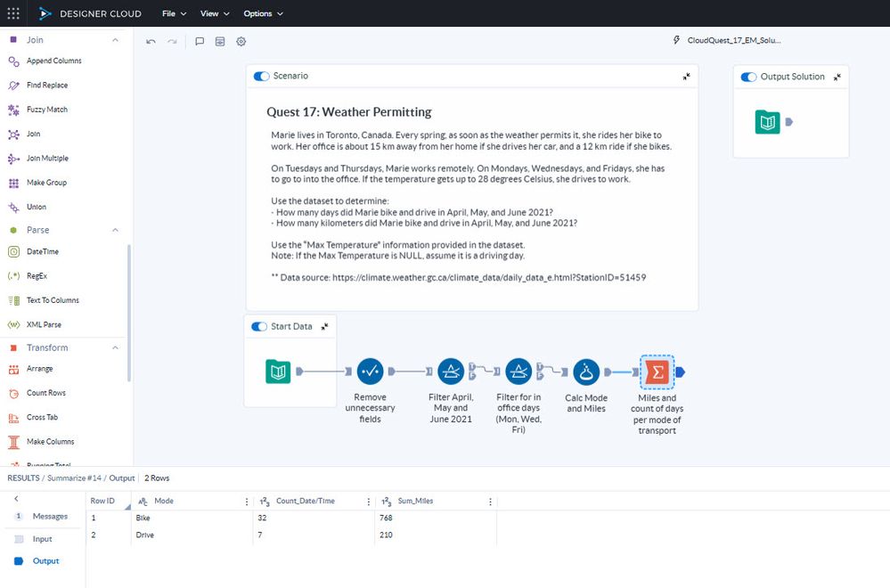Select the Drive mode cell
Image resolution: width=890 pixels, height=588 pixels.
[x=192, y=535]
